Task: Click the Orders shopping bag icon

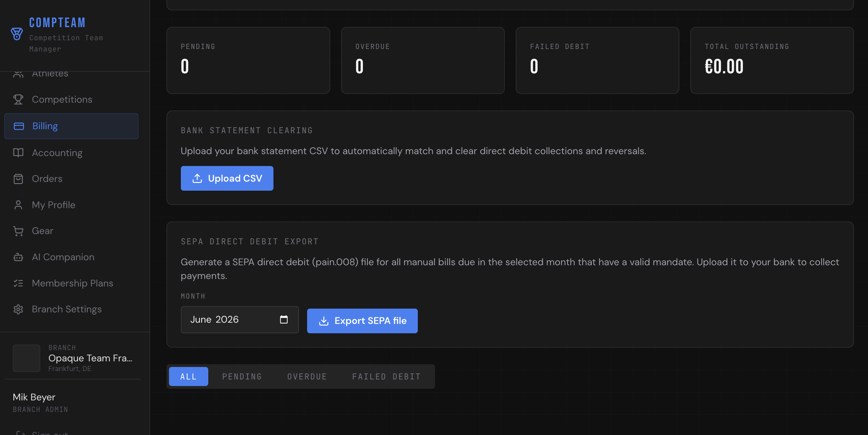Action: click(18, 179)
